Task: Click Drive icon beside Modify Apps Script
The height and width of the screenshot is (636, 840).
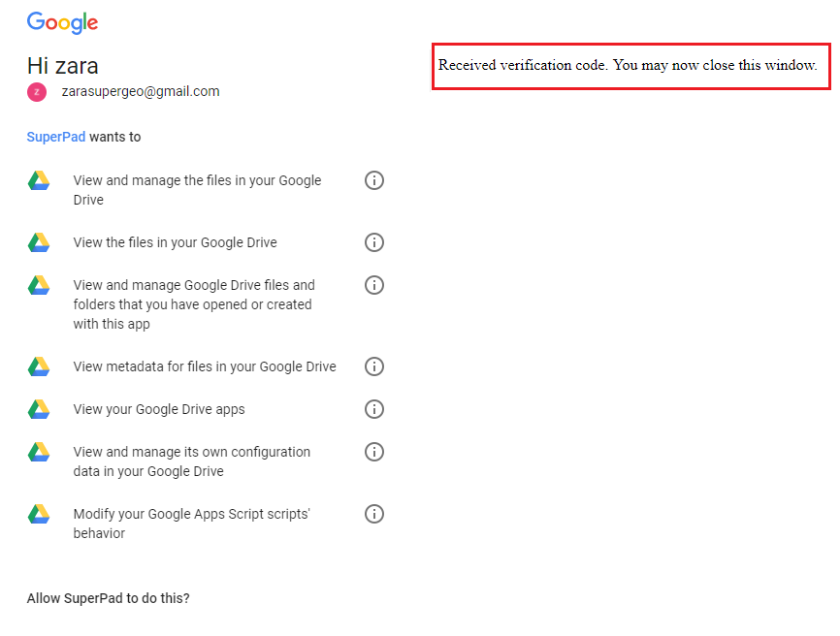Action: 39,514
